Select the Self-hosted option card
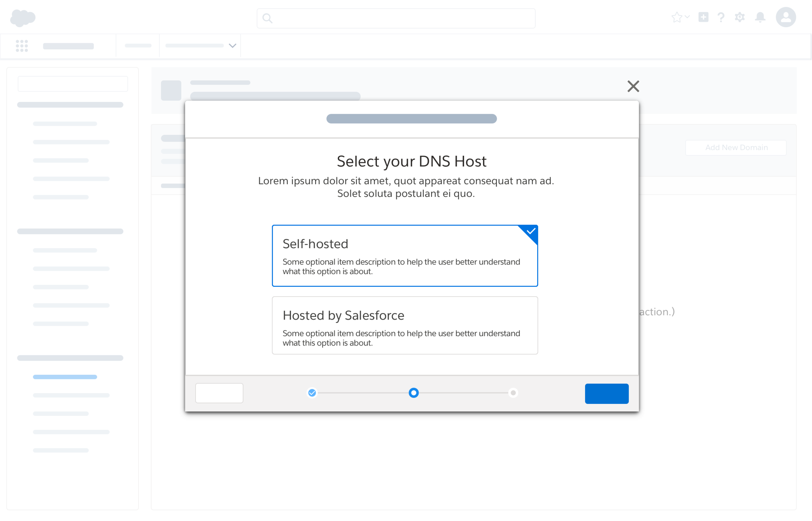 coord(405,256)
